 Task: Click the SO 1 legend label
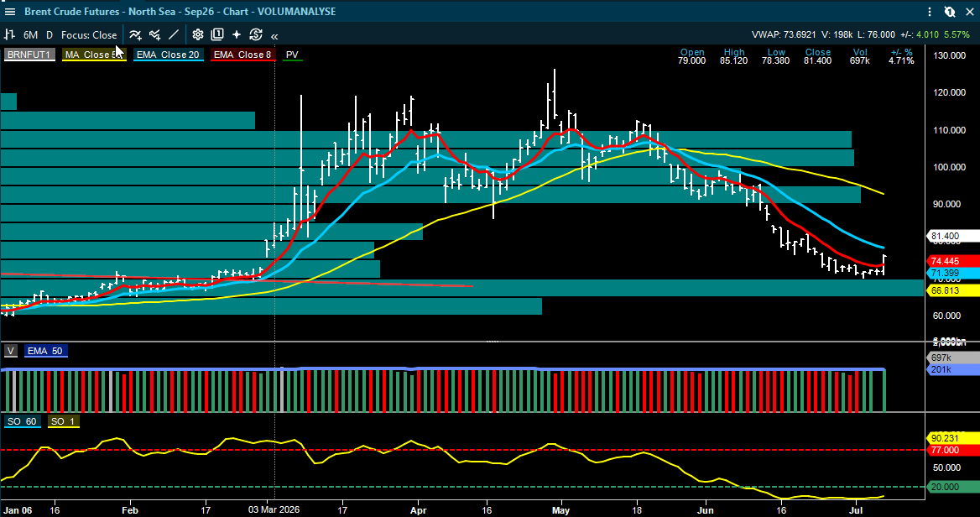[x=62, y=421]
